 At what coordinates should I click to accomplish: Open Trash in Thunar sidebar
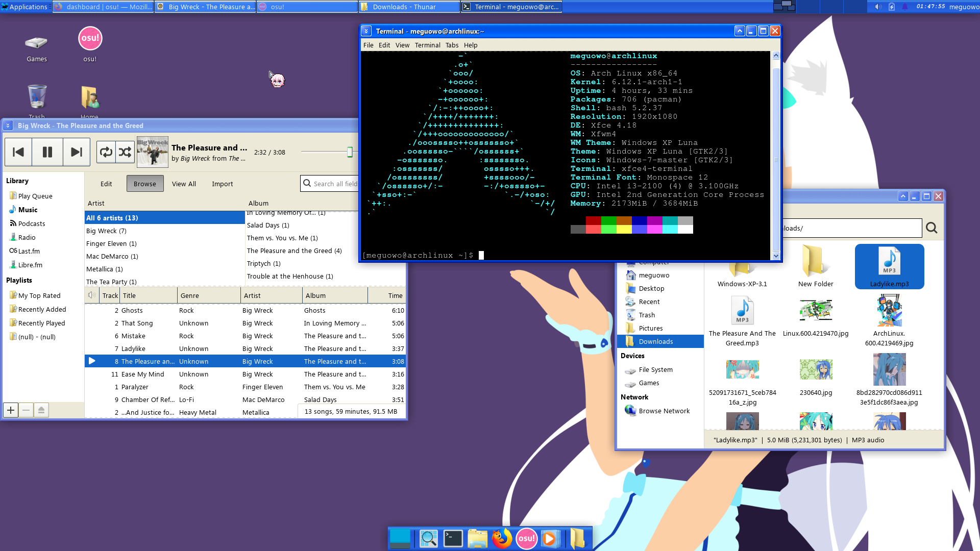pos(660,315)
